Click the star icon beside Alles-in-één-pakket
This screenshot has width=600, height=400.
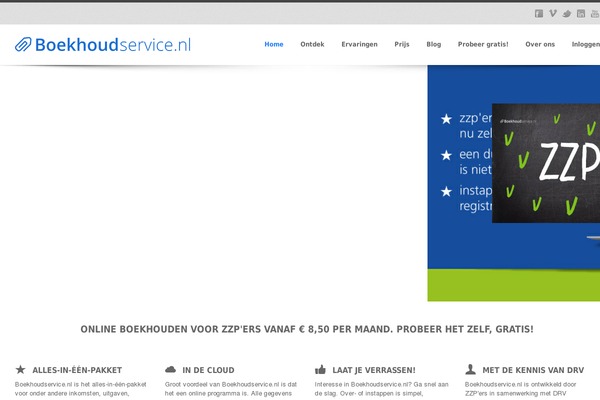(20, 369)
